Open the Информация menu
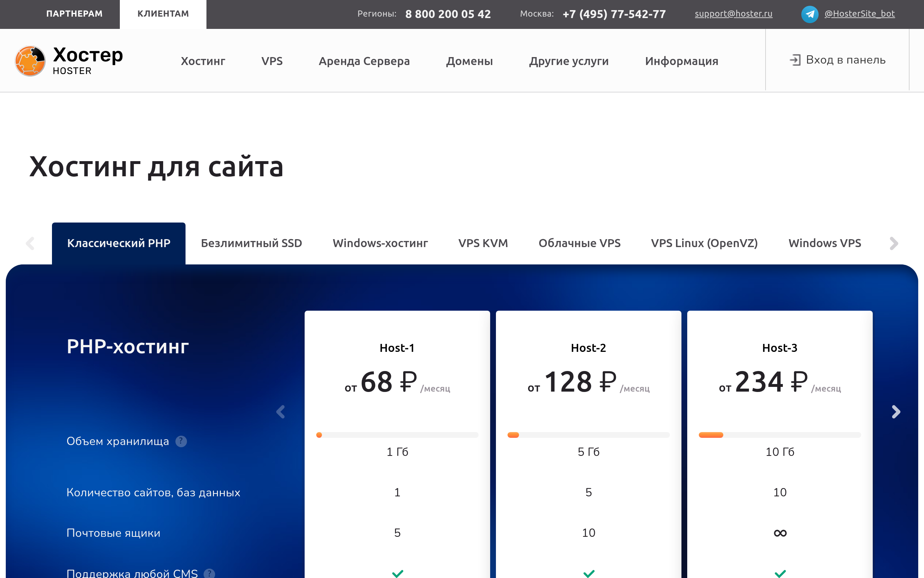Screen dimensions: 924x578 click(681, 61)
